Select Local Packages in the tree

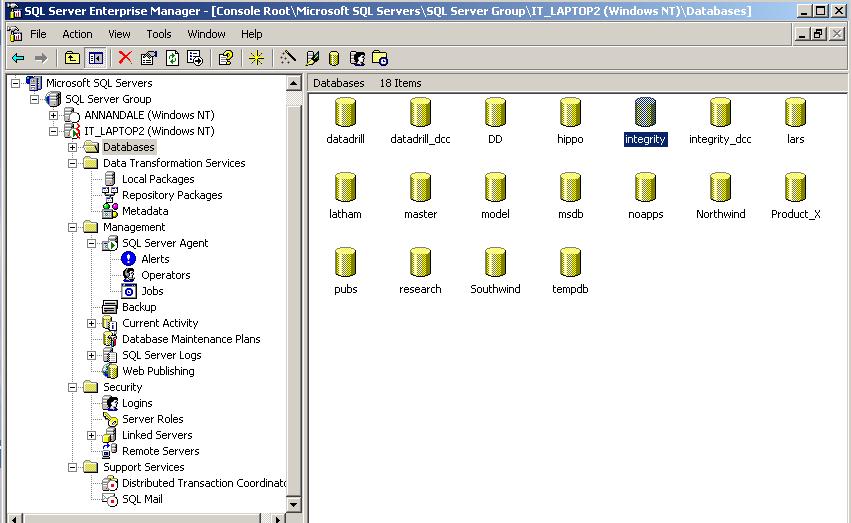[x=157, y=179]
